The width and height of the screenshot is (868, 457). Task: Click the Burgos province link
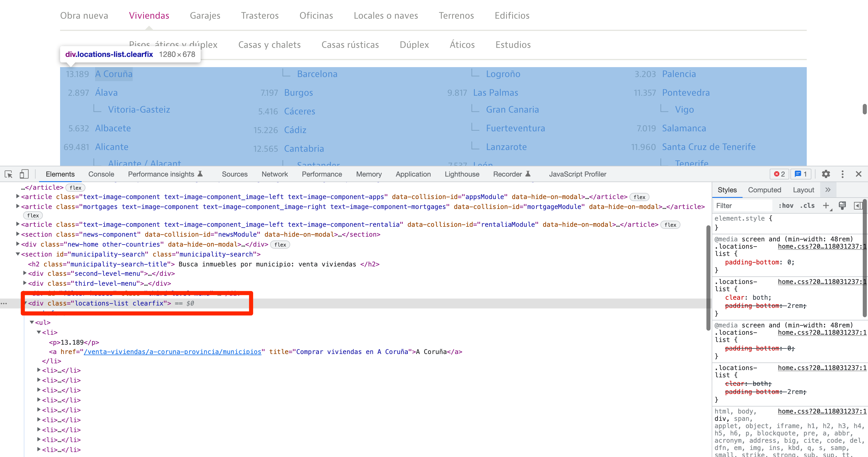point(298,93)
